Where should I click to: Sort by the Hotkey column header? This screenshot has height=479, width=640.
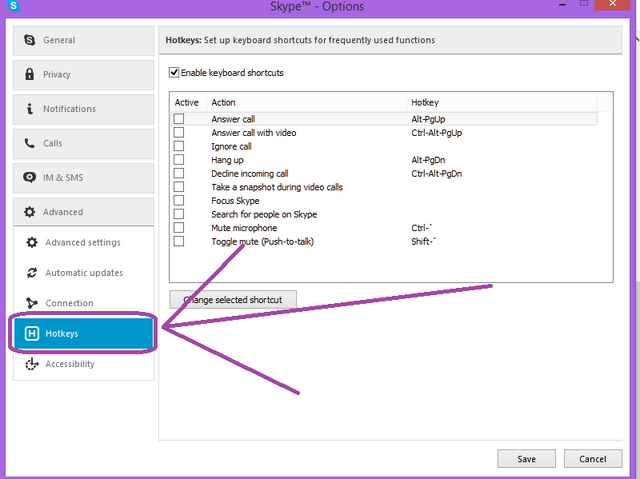tap(502, 102)
